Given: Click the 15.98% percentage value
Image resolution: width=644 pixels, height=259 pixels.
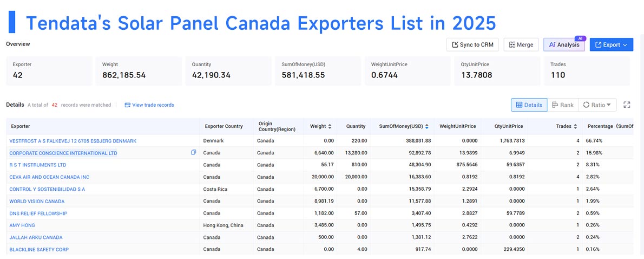Looking at the screenshot, I should pos(595,153).
